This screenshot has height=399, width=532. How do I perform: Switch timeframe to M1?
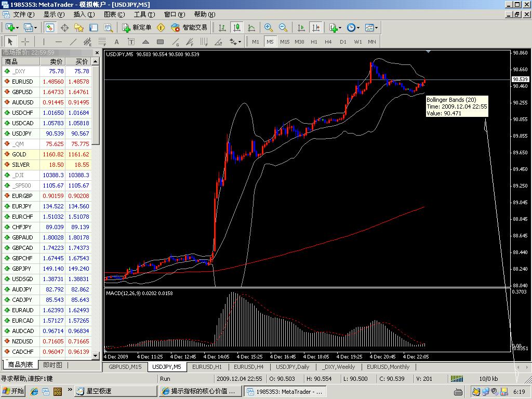click(256, 42)
